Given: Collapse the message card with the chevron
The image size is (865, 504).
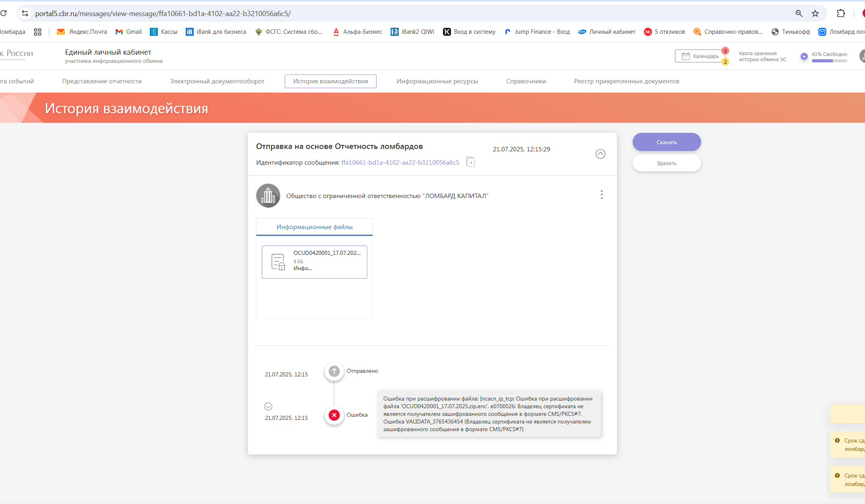Looking at the screenshot, I should click(x=600, y=154).
